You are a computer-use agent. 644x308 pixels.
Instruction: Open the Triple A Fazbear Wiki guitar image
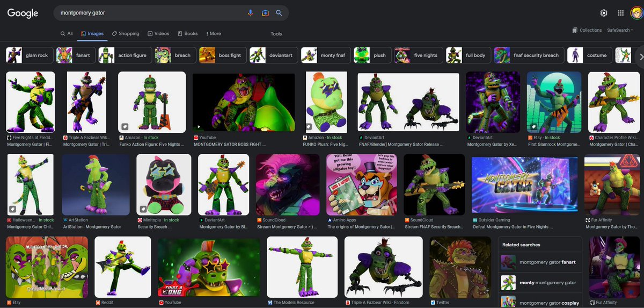[86, 102]
